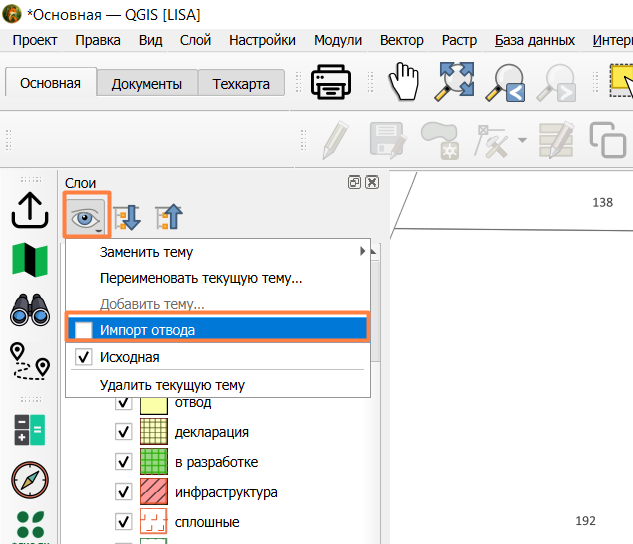The height and width of the screenshot is (544, 633).
Task: Click the Collapse All layers icon
Action: [x=169, y=217]
